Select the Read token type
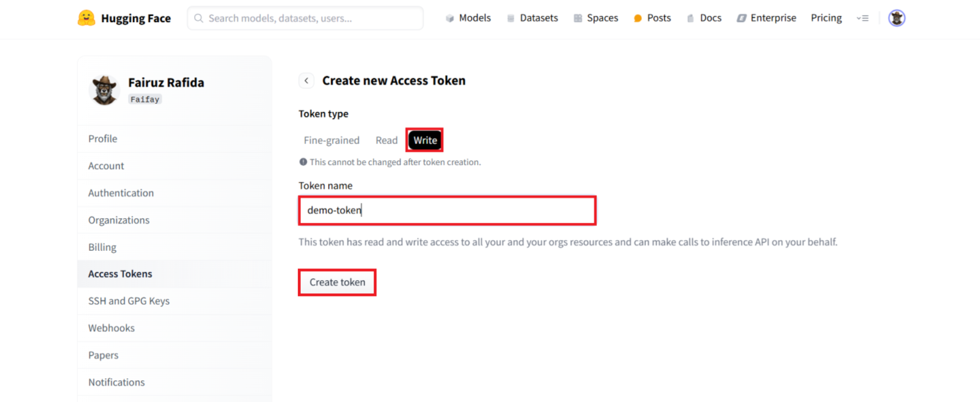Screen dimensions: 980x402 click(x=386, y=140)
